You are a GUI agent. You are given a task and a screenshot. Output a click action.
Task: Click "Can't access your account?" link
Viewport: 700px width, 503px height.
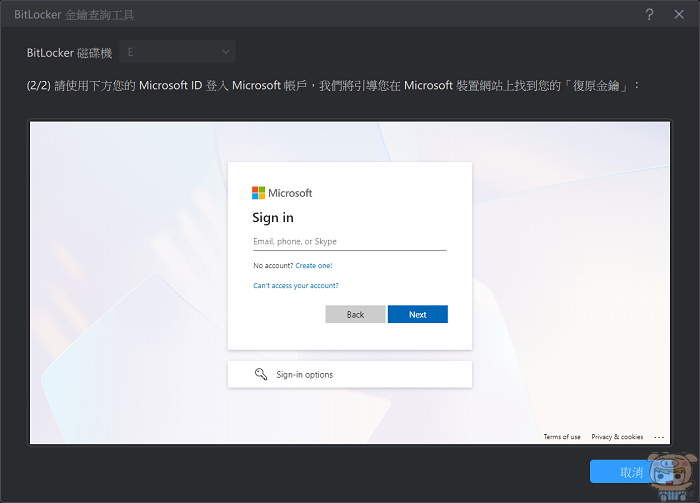pyautogui.click(x=296, y=286)
